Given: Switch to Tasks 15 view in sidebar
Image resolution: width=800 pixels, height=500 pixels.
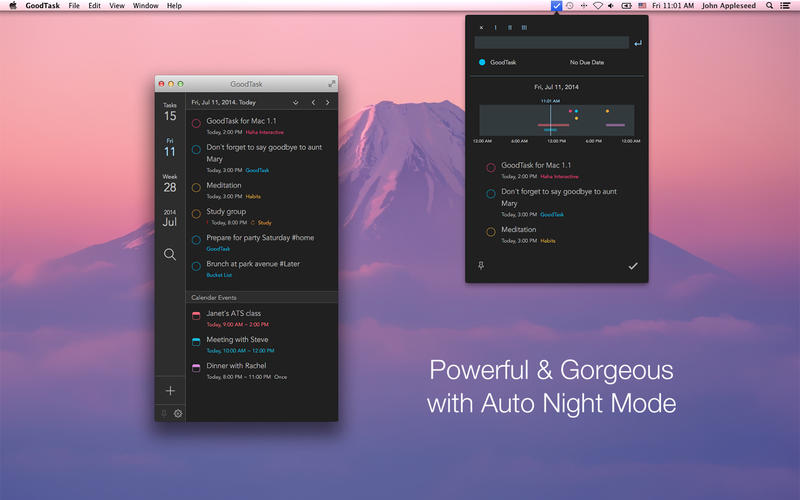Looking at the screenshot, I should click(170, 112).
